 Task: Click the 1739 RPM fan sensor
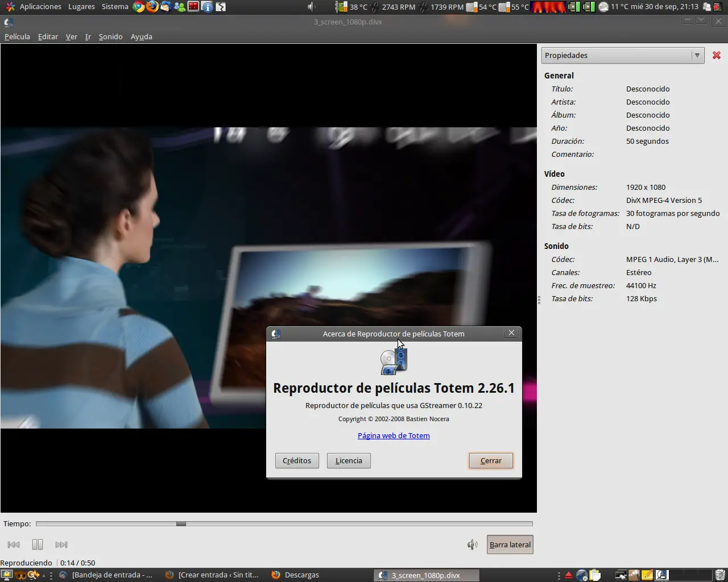(x=441, y=7)
